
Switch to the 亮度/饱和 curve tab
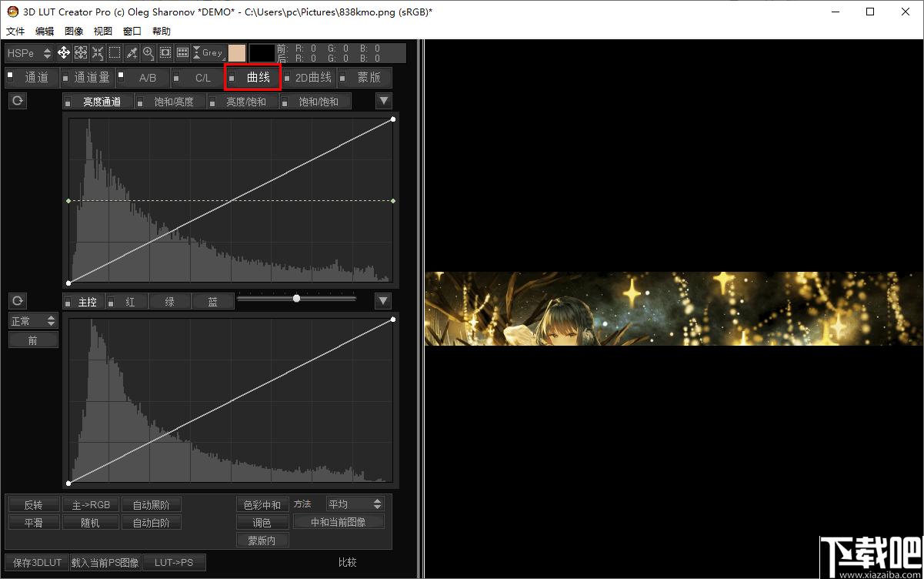tap(245, 102)
